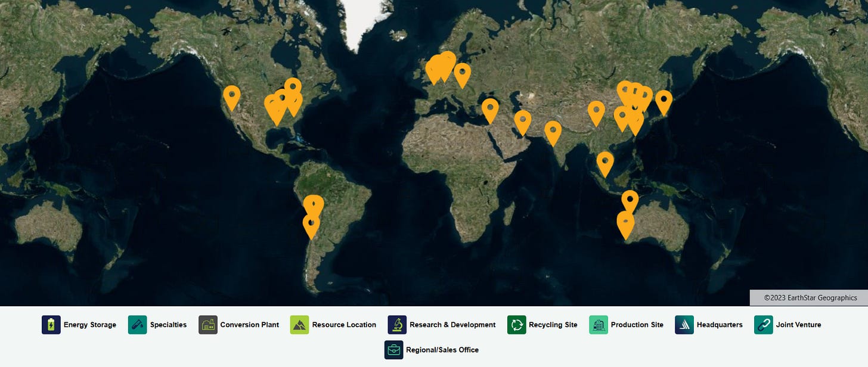Click the ©2023 EarthStar Geographics attribution
This screenshot has height=367, width=868.
[810, 298]
